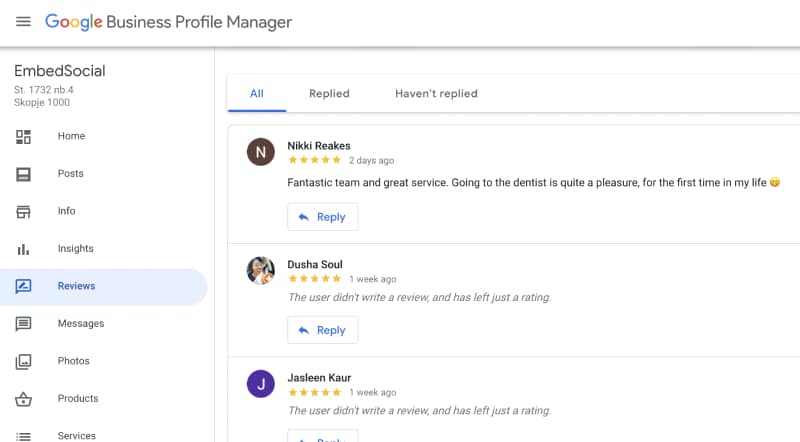Click reviewer name Dusha Soul
This screenshot has width=800, height=442.
[x=315, y=264]
